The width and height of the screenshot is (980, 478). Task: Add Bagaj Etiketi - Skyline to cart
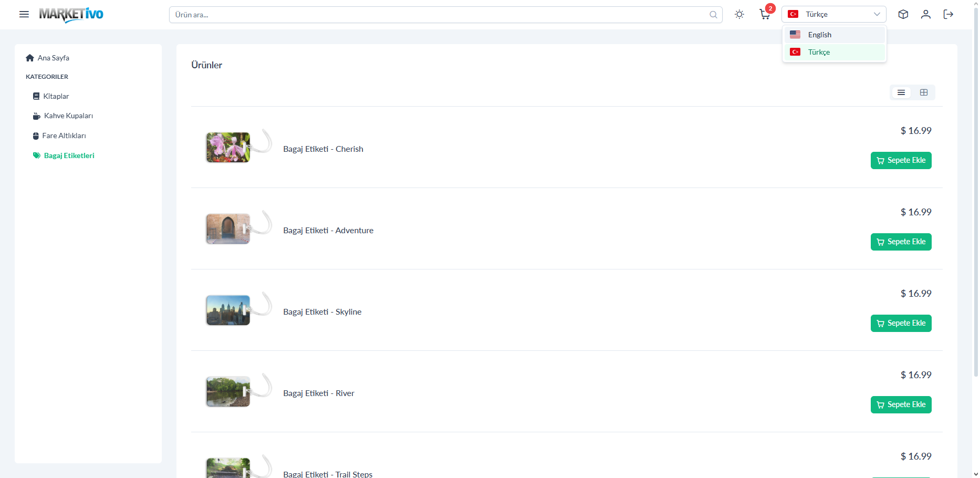pos(901,323)
